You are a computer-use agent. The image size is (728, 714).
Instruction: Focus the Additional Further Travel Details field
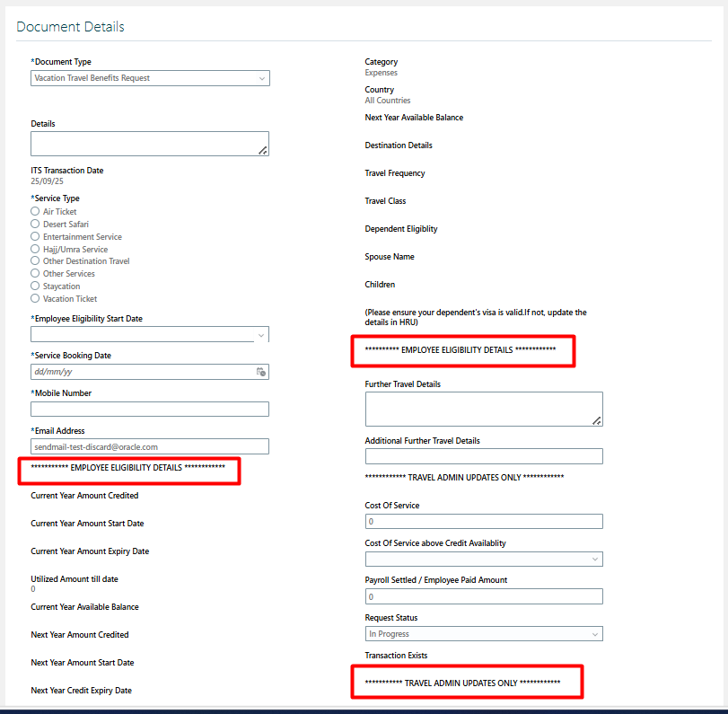click(484, 456)
